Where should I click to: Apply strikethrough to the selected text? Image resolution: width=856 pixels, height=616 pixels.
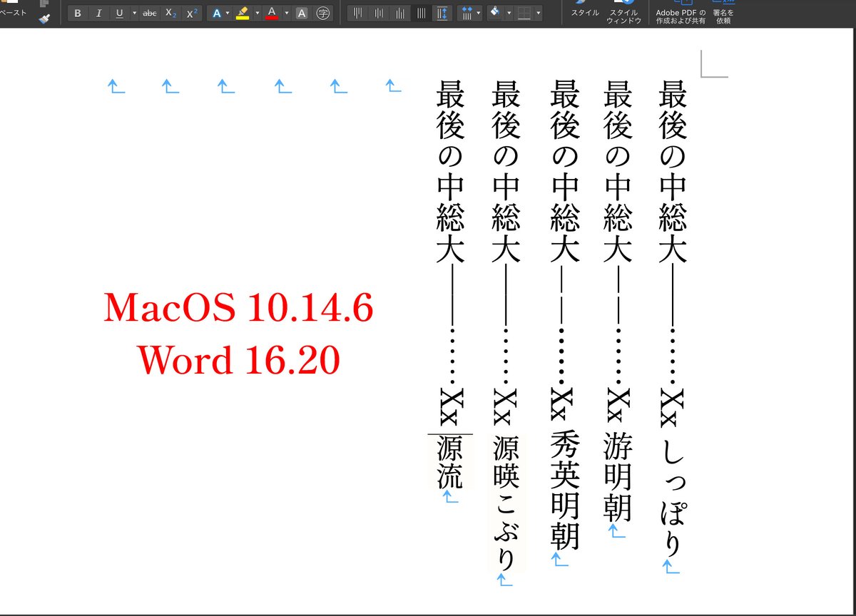(150, 12)
